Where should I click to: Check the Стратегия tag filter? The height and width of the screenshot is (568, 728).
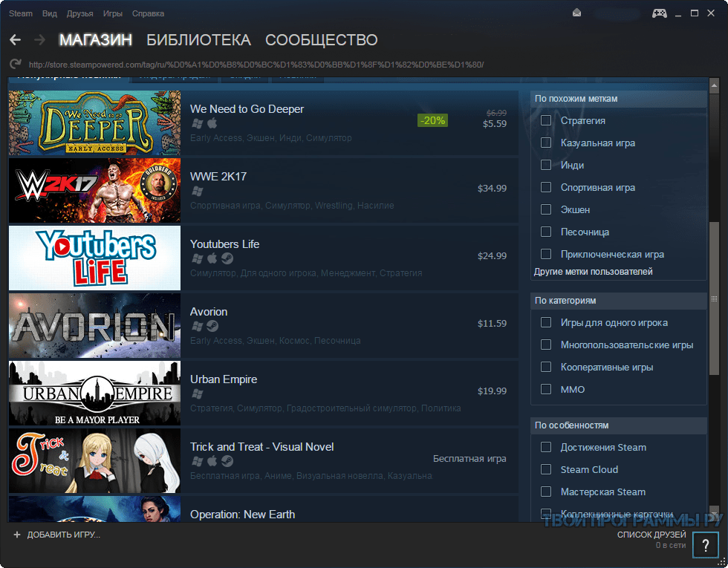tap(546, 120)
